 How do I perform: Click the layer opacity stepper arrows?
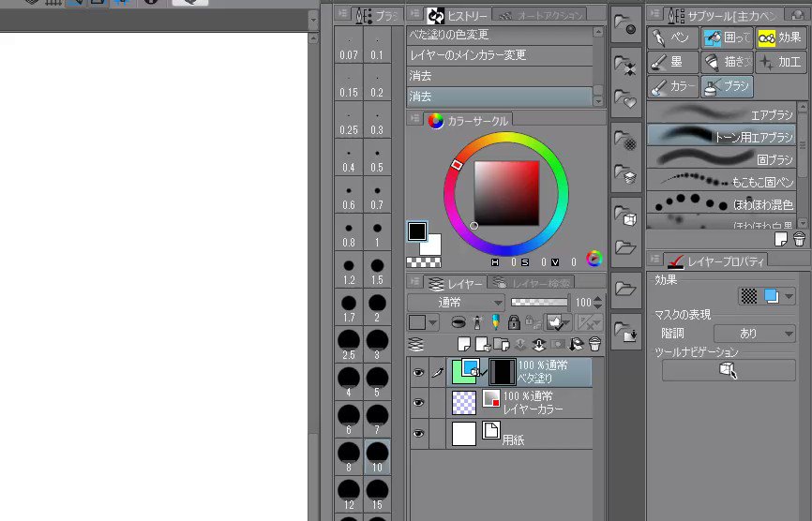pos(598,302)
